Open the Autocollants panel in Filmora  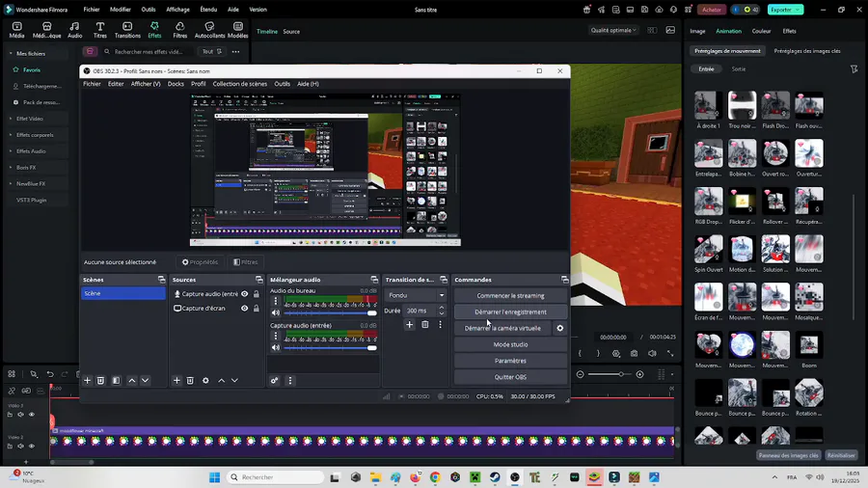click(210, 30)
